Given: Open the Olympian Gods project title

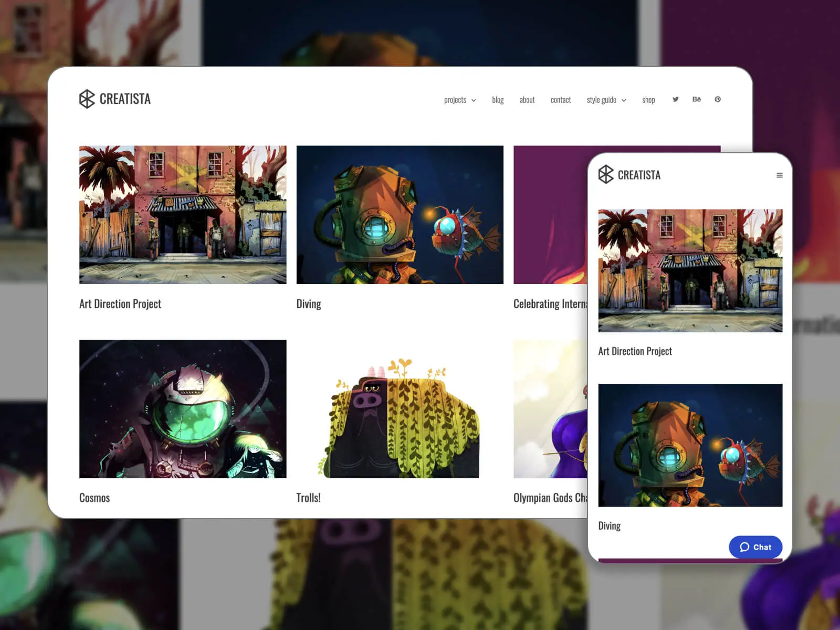Looking at the screenshot, I should click(550, 498).
